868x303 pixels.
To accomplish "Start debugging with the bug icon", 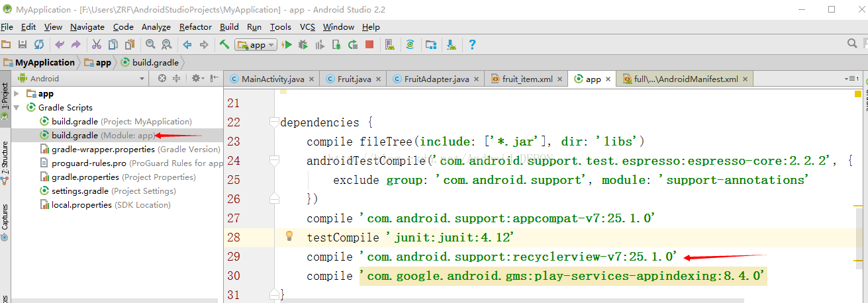I will pos(303,45).
